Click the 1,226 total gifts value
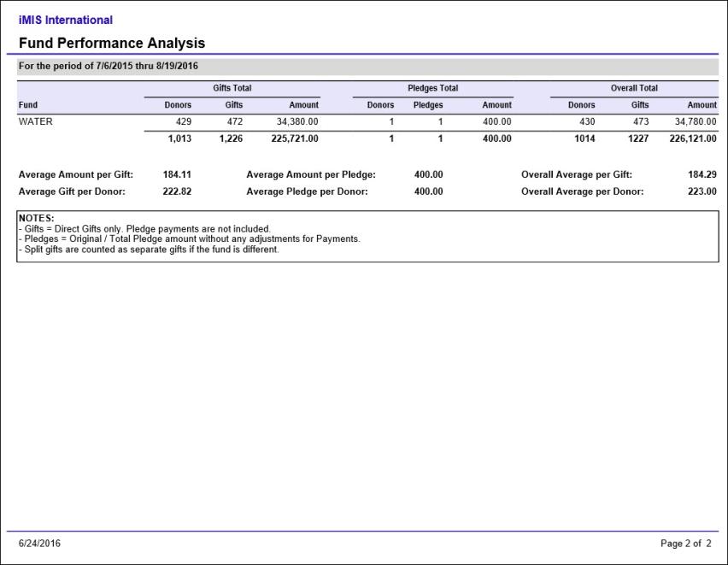The height and width of the screenshot is (565, 728). 231,138
